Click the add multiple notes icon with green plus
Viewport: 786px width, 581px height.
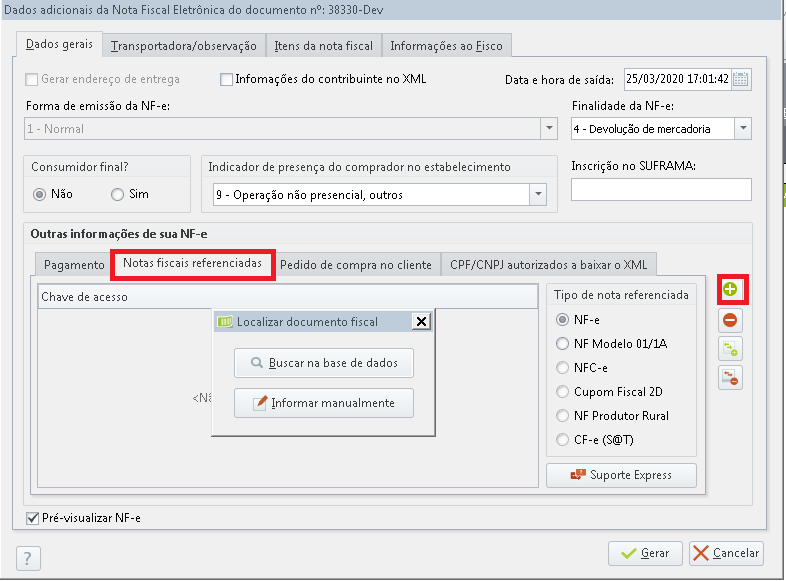pyautogui.click(x=730, y=349)
